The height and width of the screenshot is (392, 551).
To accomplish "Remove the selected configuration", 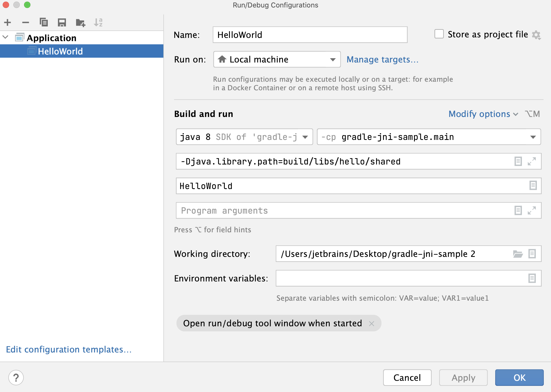I will coord(26,22).
